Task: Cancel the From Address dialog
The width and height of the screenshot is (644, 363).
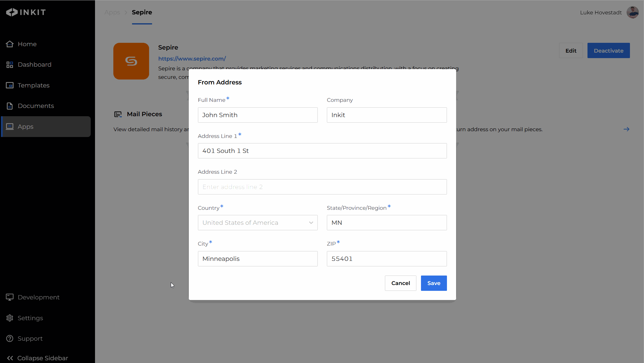Action: click(400, 283)
